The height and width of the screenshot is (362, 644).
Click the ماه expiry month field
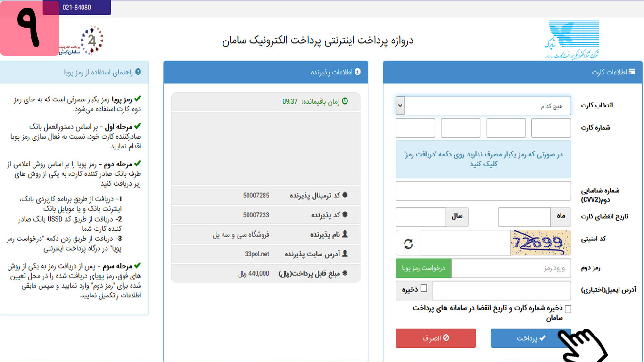525,217
